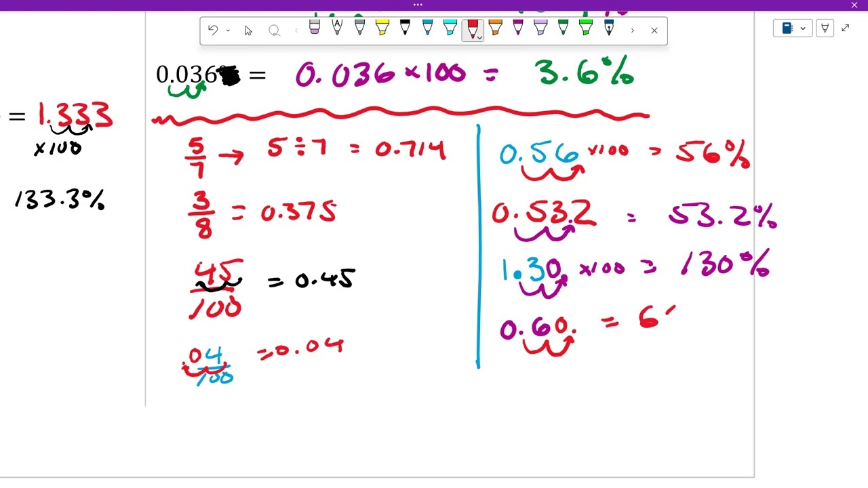
Task: Select the bright green highlighter
Action: tap(586, 28)
